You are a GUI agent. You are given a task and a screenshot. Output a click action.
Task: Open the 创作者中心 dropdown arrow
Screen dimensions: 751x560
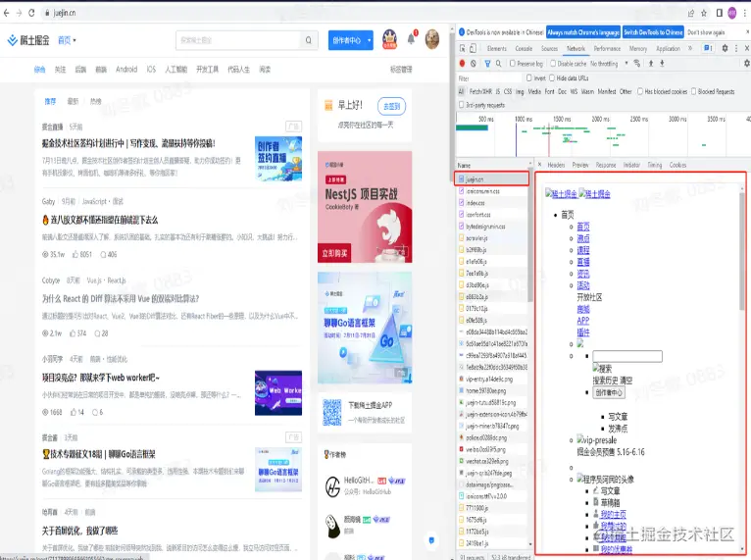click(370, 40)
